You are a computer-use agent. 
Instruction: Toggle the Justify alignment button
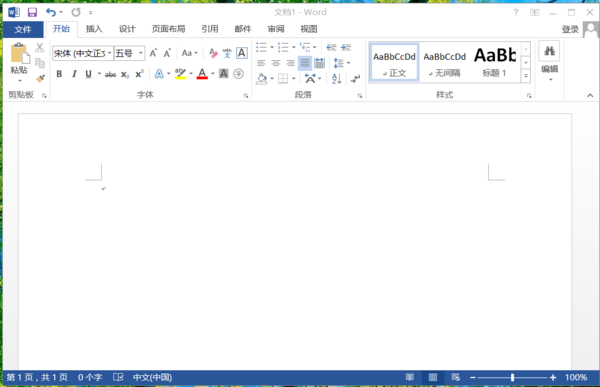tap(305, 63)
